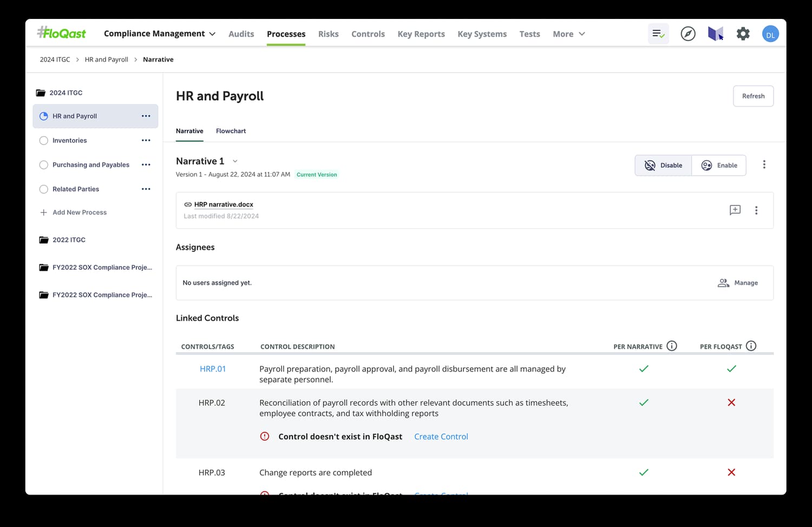The width and height of the screenshot is (812, 527).
Task: Select Purchasing and Payables status circle
Action: click(x=44, y=165)
